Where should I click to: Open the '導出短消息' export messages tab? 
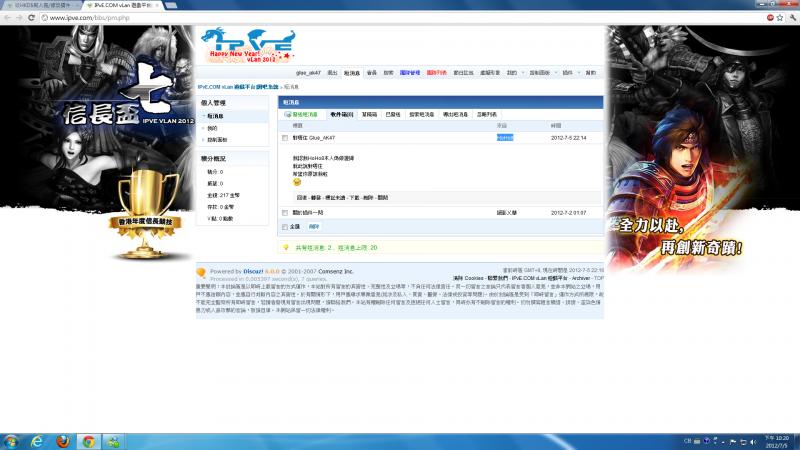pos(455,115)
